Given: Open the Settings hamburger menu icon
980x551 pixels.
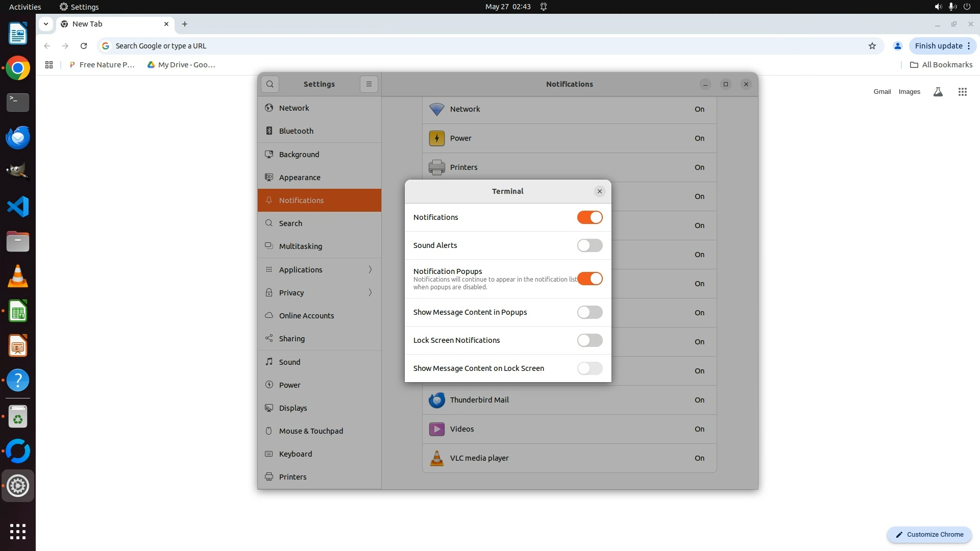Looking at the screenshot, I should pos(369,84).
